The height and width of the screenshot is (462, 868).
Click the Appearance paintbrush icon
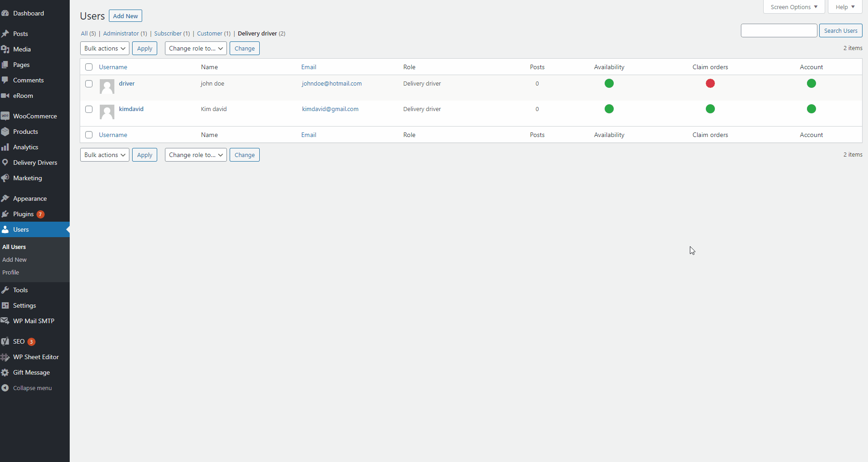tap(5, 198)
